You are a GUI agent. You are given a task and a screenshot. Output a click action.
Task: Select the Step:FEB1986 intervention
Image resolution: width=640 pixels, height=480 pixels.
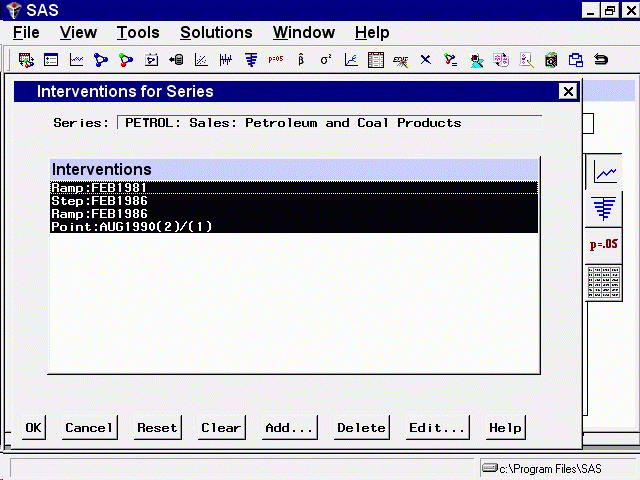[x=294, y=201]
